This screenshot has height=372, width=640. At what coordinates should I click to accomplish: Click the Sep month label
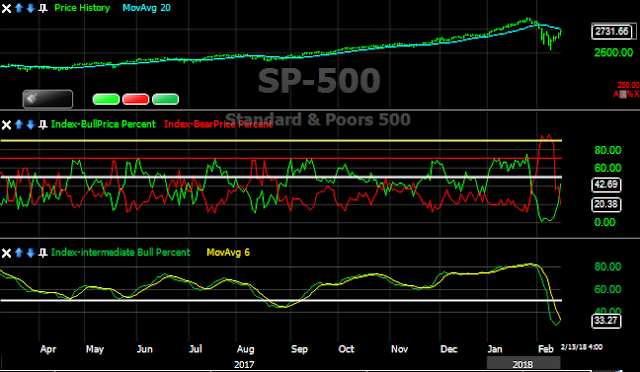coord(299,350)
